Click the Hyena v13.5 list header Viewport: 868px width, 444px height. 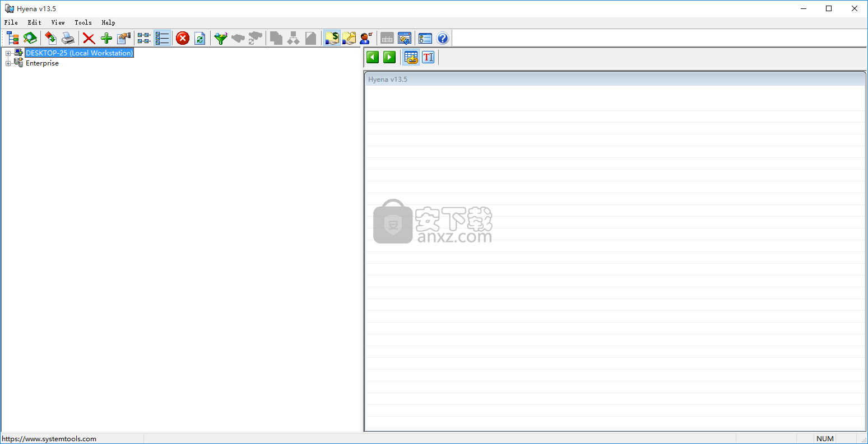[x=615, y=80]
